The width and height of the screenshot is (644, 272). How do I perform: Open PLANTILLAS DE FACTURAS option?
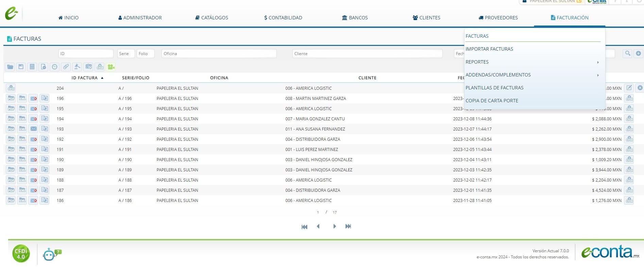point(494,88)
